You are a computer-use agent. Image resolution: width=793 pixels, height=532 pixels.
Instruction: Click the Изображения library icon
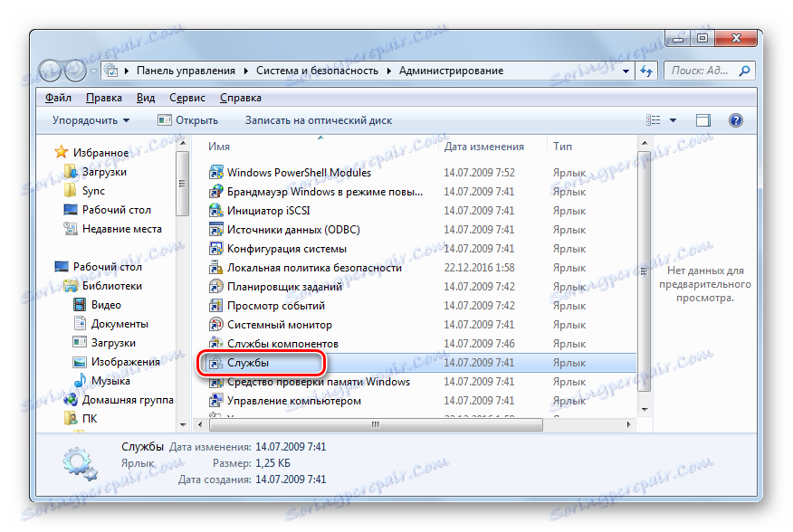(x=80, y=362)
